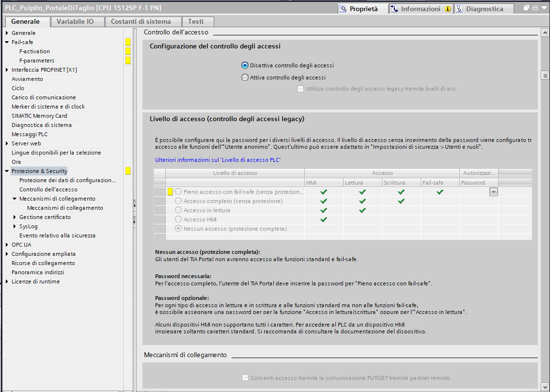Image resolution: width=550 pixels, height=392 pixels.
Task: Click the vertical scrollbar thumb of properties area
Action: [545, 76]
